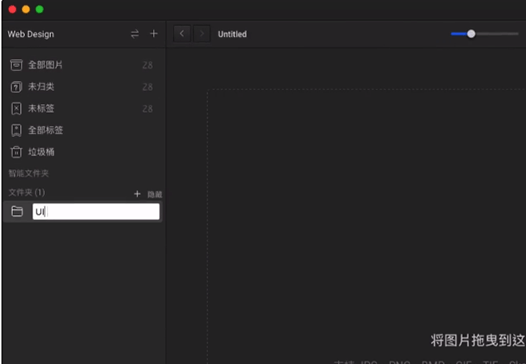526x364 pixels.
Task: Click the switch library arrows icon
Action: pyautogui.click(x=135, y=34)
